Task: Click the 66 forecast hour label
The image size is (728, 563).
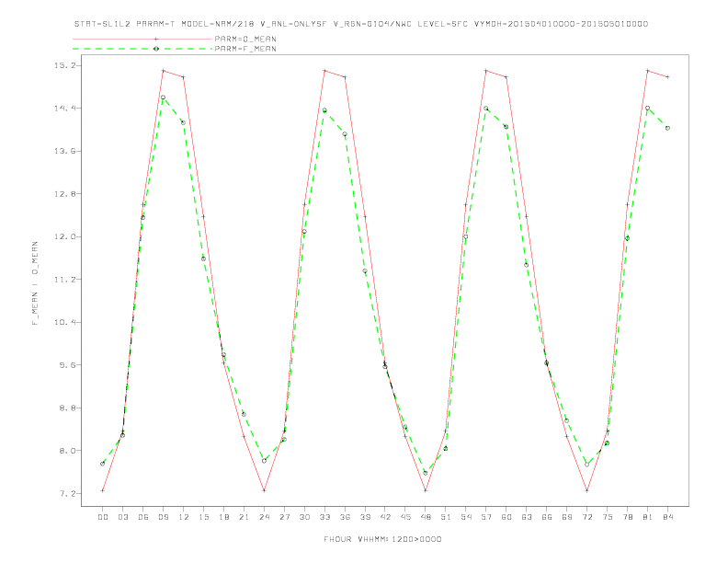Action: point(547,517)
